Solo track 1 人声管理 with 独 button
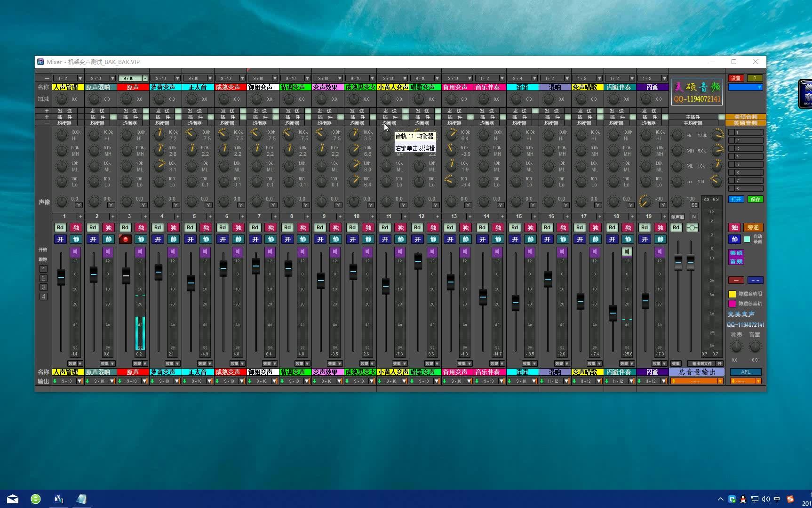 point(76,228)
